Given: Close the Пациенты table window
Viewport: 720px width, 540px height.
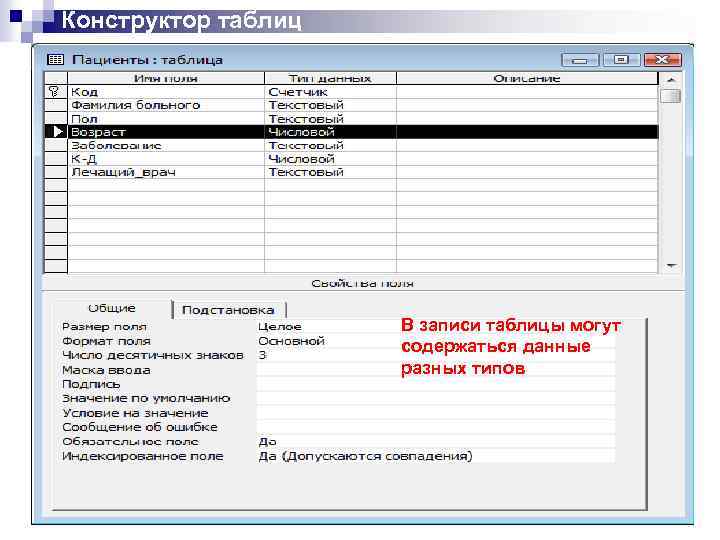Looking at the screenshot, I should tap(663, 60).
